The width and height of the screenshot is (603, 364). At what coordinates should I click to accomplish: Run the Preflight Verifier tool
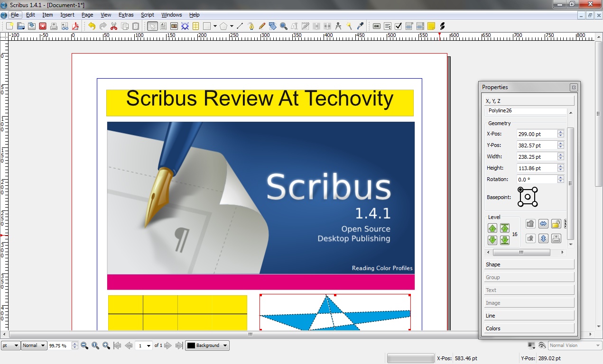65,26
